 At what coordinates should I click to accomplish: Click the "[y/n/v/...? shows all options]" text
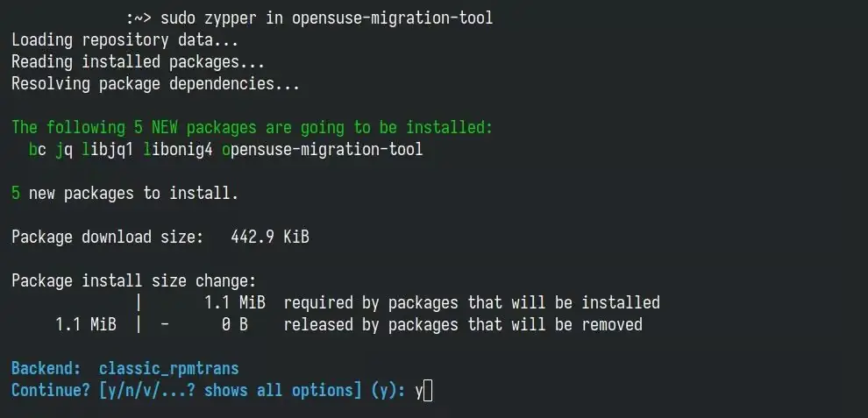pos(230,391)
